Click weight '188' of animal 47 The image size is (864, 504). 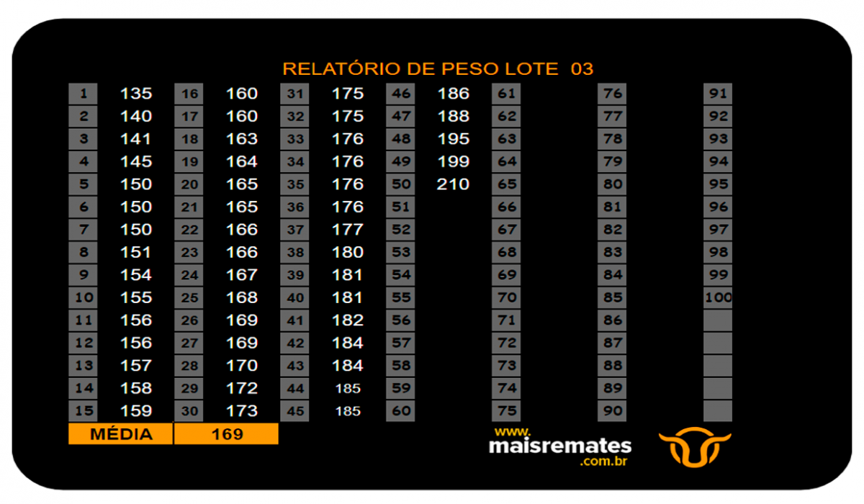pyautogui.click(x=454, y=116)
